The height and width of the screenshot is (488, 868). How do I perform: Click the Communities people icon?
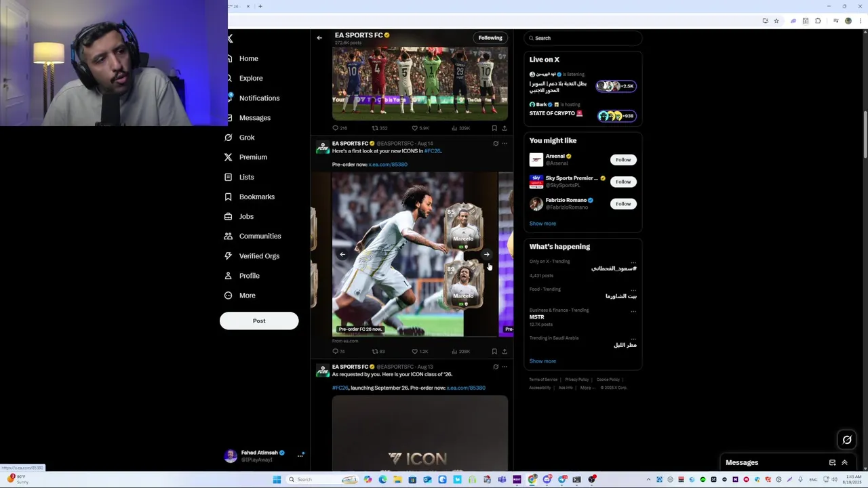229,236
